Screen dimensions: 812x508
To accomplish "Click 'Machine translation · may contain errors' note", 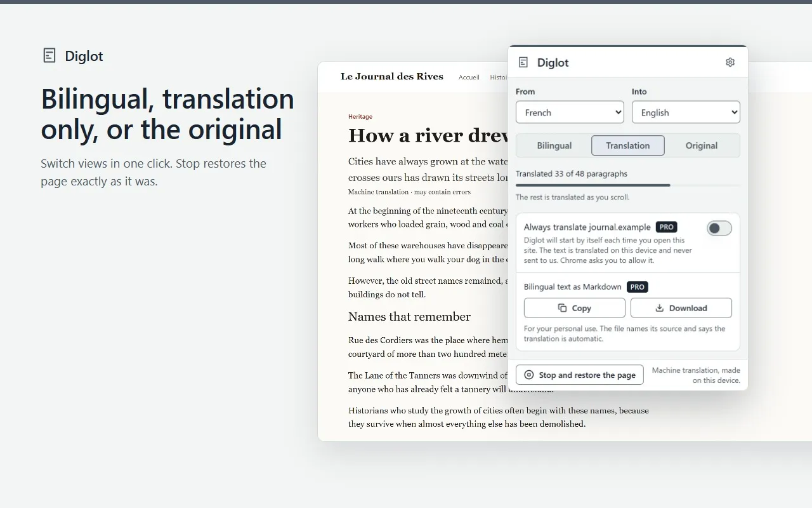I will point(409,192).
